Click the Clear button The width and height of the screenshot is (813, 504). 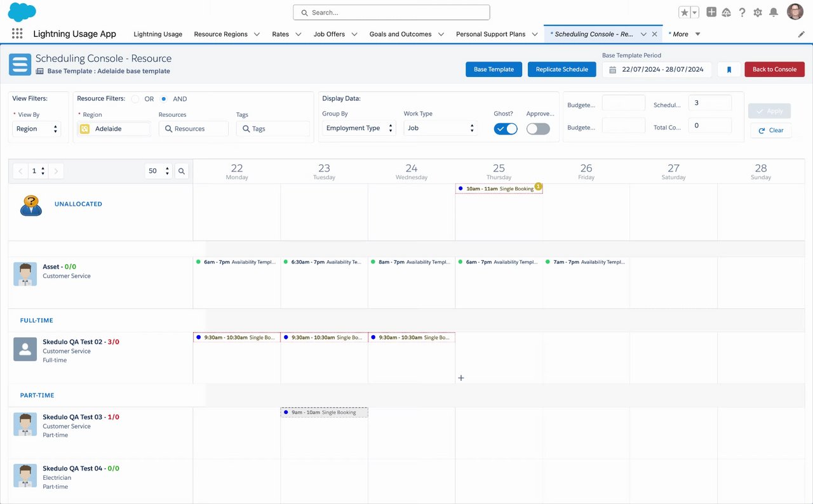pos(770,130)
